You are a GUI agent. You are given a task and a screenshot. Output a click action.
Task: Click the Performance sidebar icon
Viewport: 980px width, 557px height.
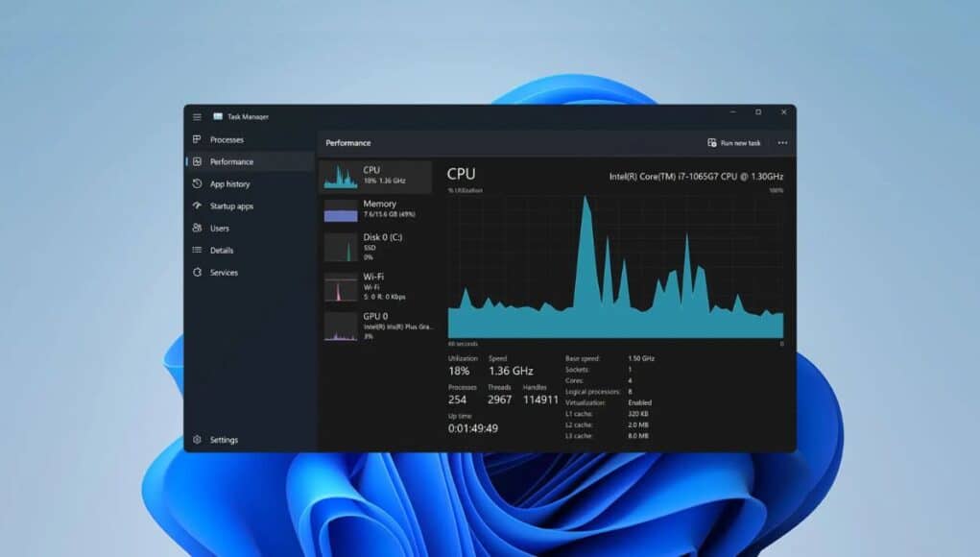197,161
